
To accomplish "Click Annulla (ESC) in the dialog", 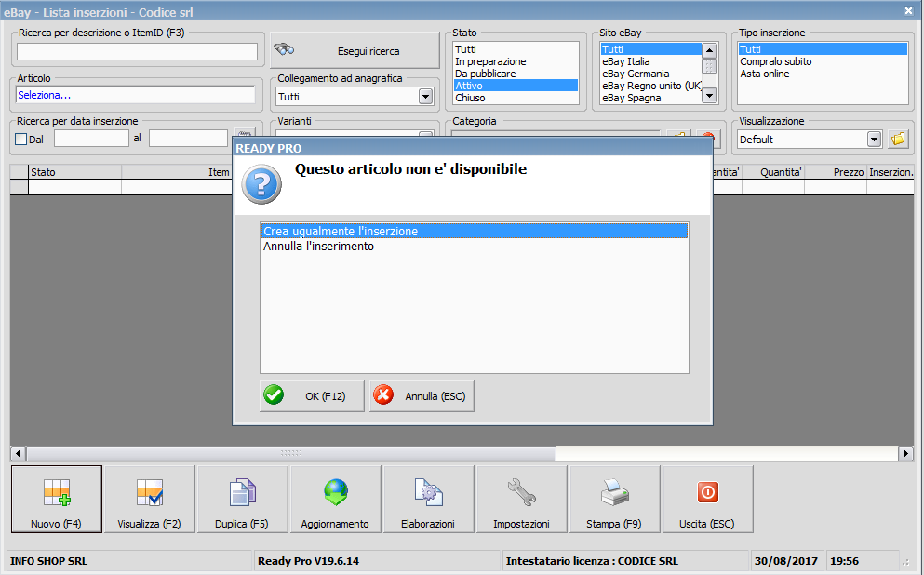I will point(422,396).
